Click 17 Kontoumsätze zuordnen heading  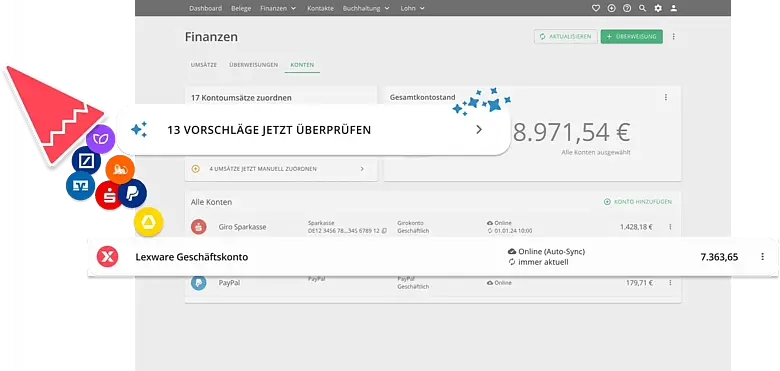click(241, 98)
